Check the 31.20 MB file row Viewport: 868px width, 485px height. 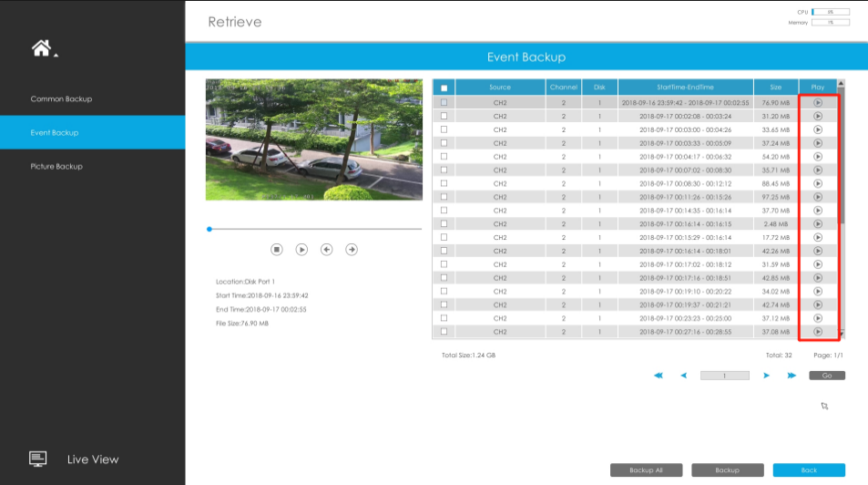(x=444, y=116)
